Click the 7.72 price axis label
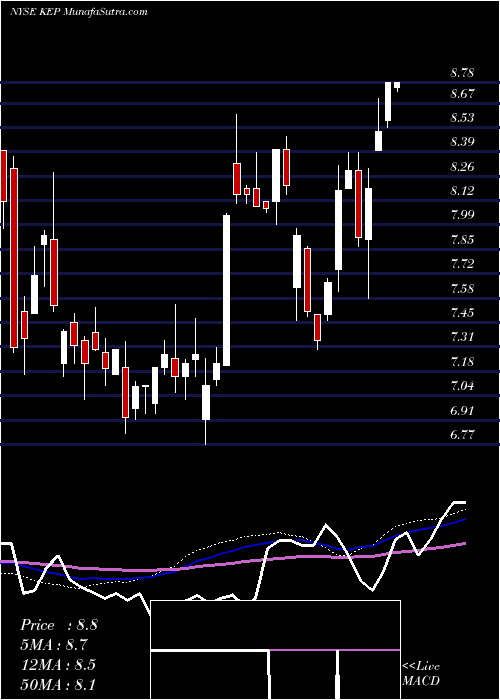The height and width of the screenshot is (700, 500). [x=462, y=264]
